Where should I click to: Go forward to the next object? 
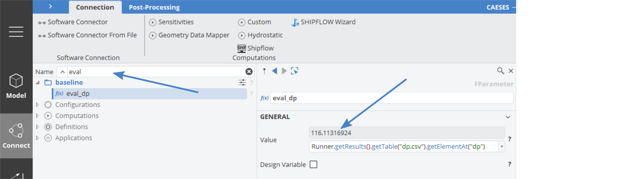pos(284,71)
